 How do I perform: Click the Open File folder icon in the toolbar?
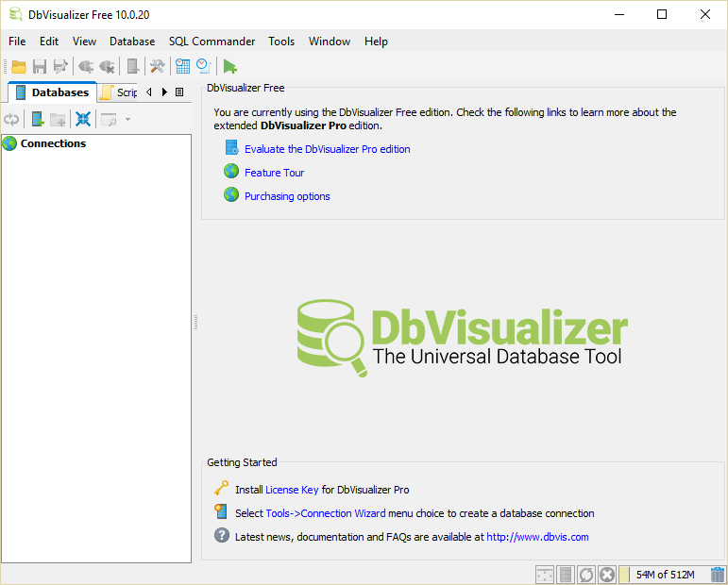click(19, 67)
